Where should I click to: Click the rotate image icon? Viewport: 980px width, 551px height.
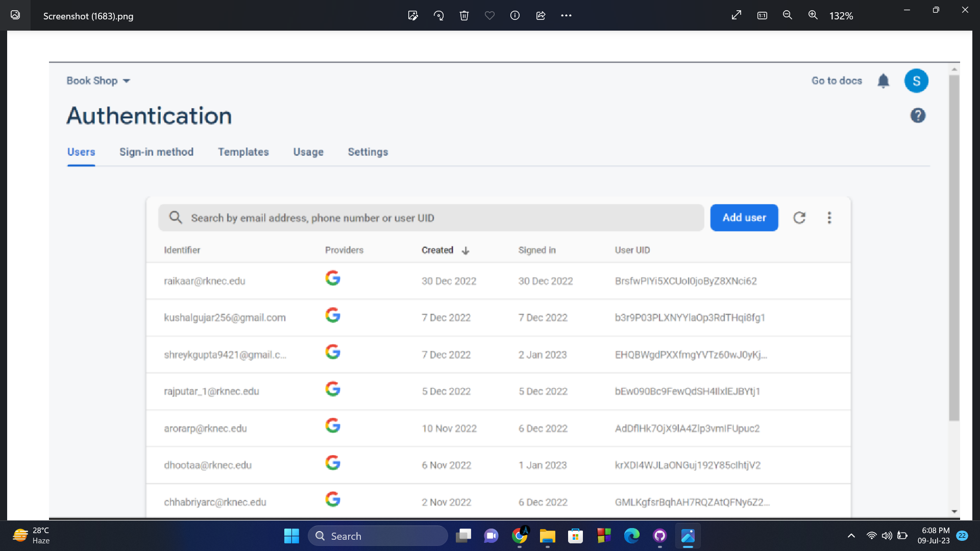click(x=438, y=15)
